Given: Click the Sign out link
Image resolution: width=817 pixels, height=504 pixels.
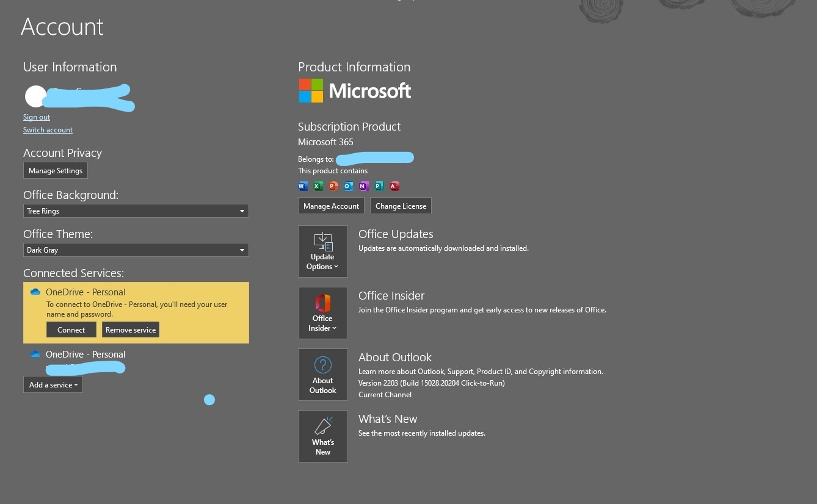Looking at the screenshot, I should [x=37, y=117].
